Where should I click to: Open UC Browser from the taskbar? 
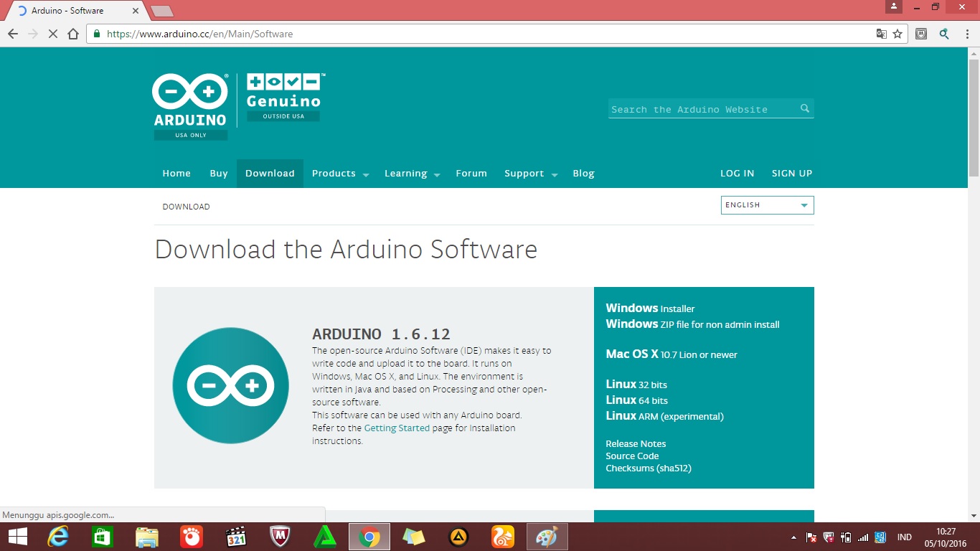(x=504, y=536)
